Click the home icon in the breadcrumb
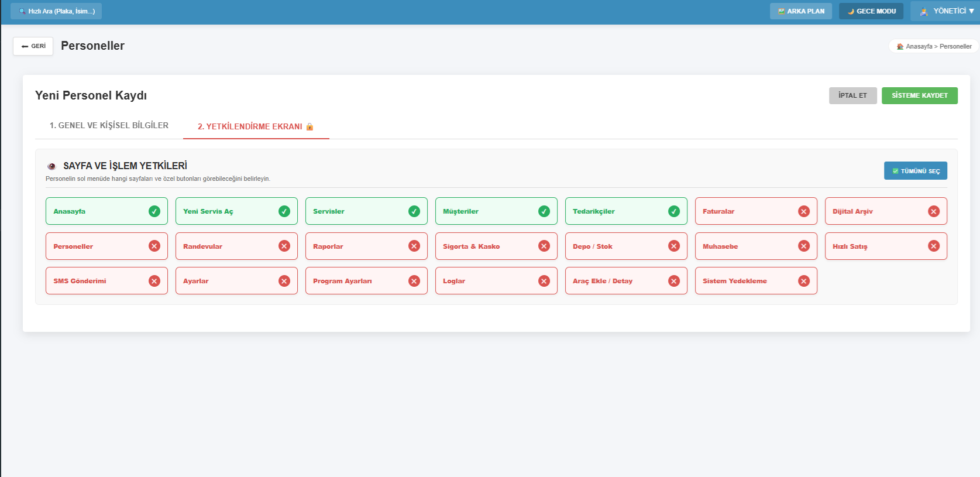Image resolution: width=980 pixels, height=477 pixels. point(900,46)
